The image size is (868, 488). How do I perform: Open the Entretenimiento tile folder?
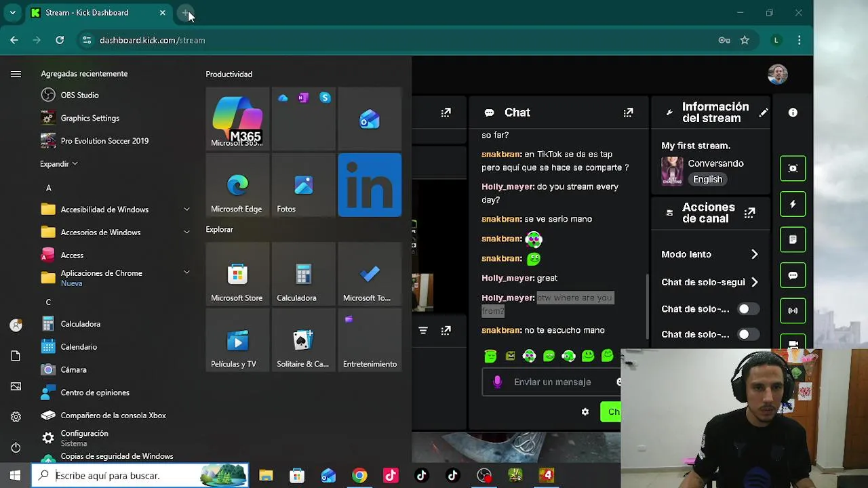[x=370, y=340]
